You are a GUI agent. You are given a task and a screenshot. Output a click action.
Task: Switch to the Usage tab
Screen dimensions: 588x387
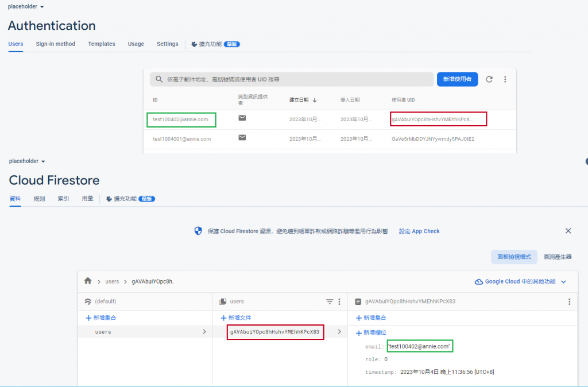click(136, 44)
